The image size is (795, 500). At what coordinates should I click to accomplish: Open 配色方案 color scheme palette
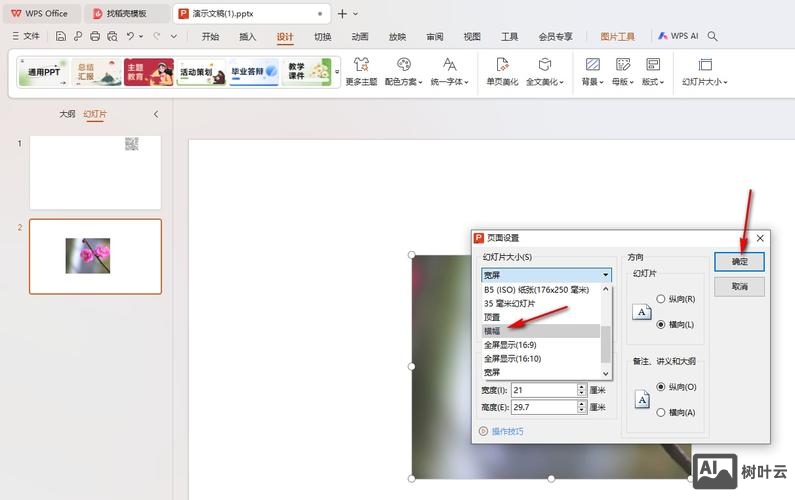pos(404,72)
